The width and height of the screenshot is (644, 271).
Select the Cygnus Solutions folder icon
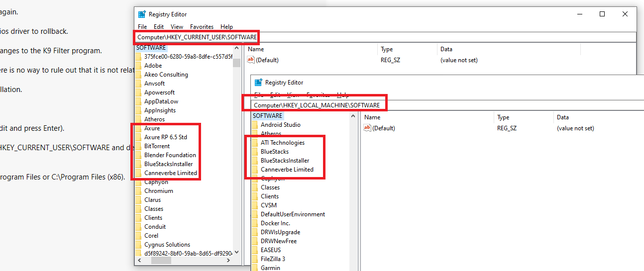[138, 245]
